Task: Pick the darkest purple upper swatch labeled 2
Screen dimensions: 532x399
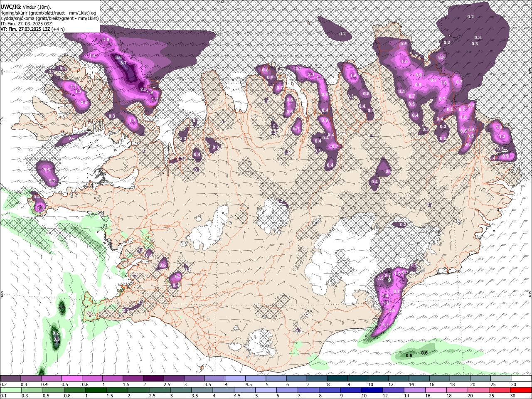Action: [153, 379]
